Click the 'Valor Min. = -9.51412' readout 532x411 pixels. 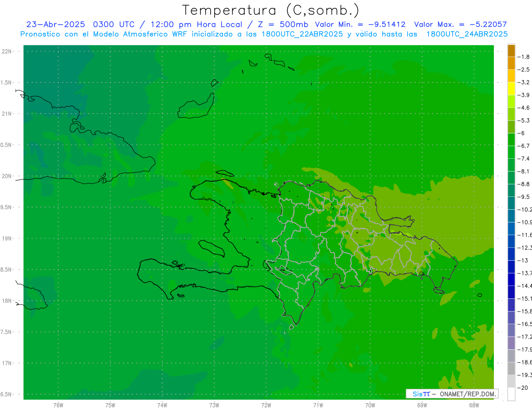click(360, 24)
